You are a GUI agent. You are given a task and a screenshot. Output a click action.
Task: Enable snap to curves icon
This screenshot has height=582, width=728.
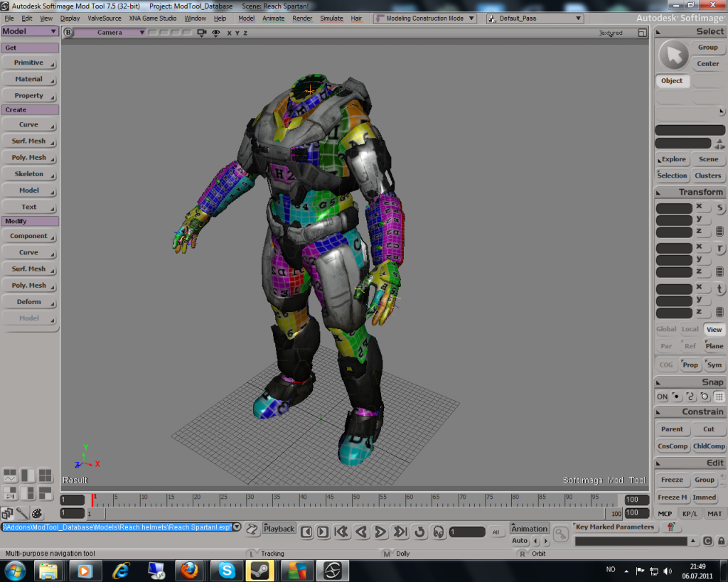coord(690,397)
